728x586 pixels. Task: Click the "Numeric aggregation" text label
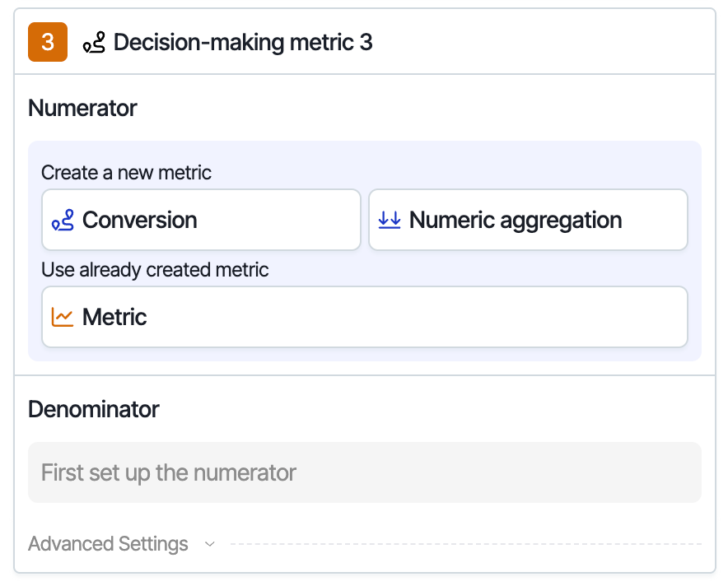516,220
